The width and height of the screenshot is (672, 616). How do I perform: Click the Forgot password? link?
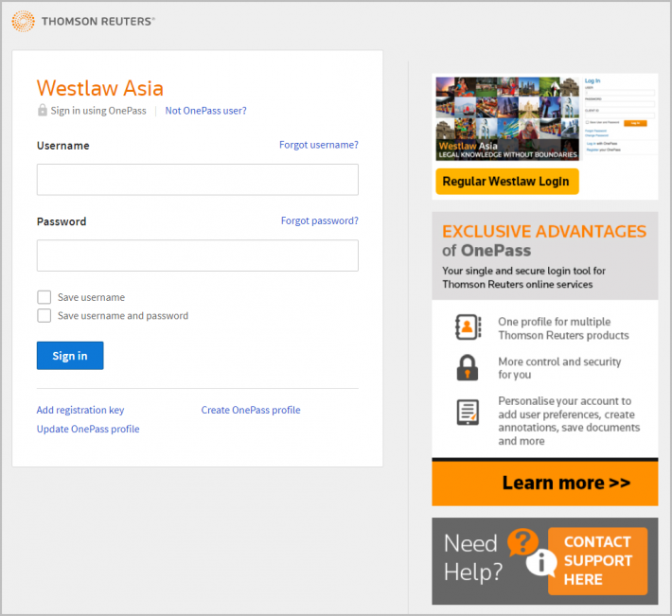319,220
